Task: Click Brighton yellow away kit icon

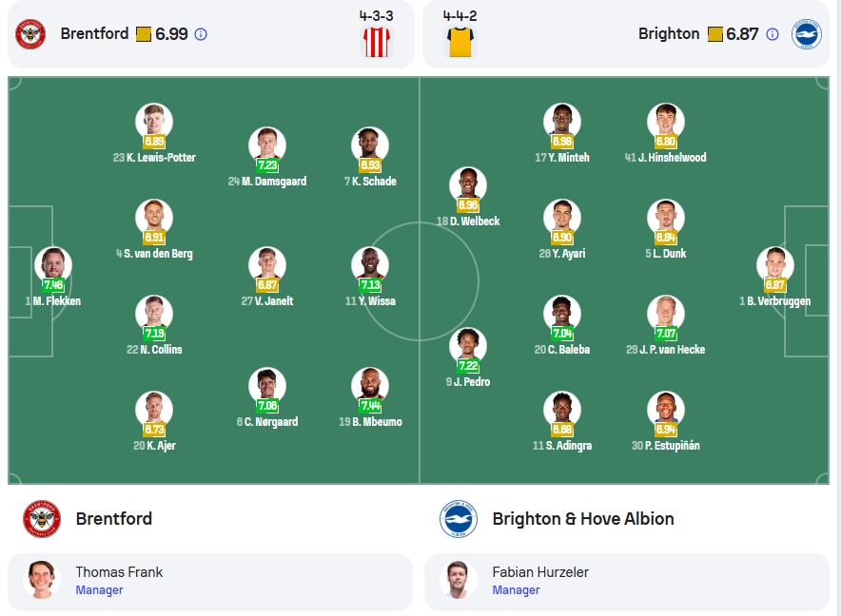Action: 460,42
